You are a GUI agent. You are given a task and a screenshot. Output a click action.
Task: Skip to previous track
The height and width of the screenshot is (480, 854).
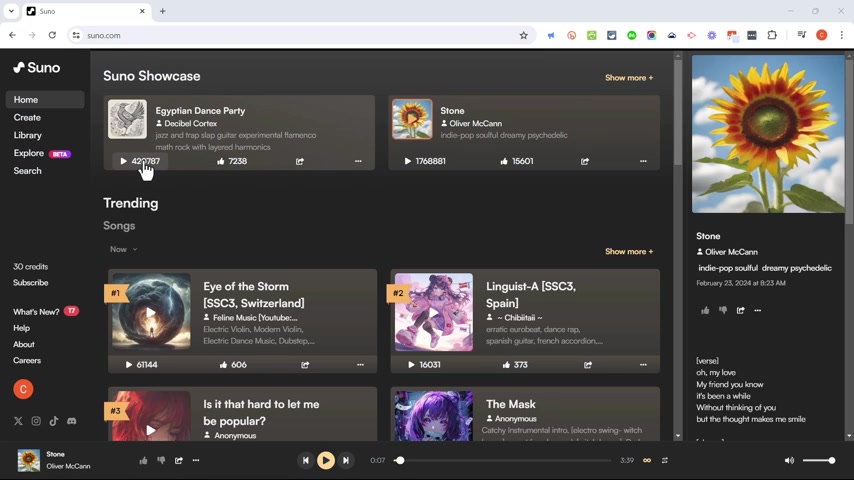point(306,460)
